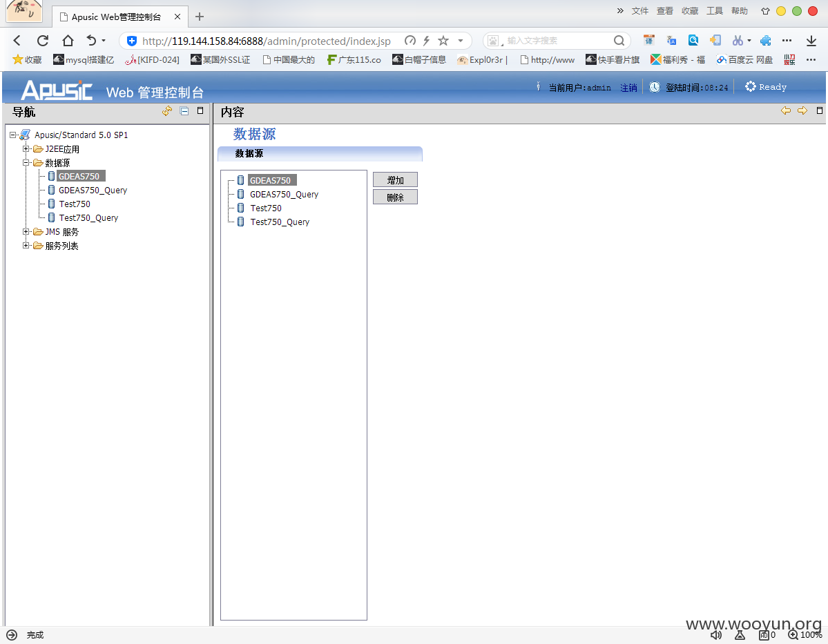Open the scissors tool dropdown arrow
The width and height of the screenshot is (828, 644).
point(749,41)
